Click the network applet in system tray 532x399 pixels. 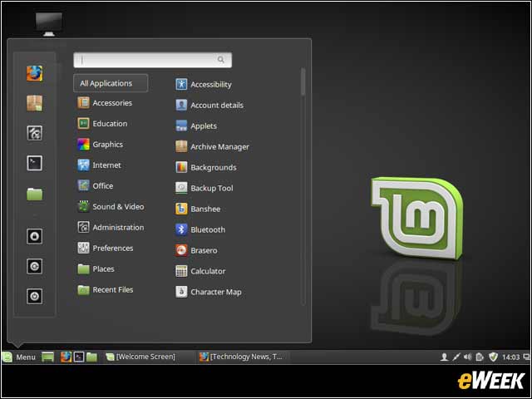pyautogui.click(x=456, y=357)
